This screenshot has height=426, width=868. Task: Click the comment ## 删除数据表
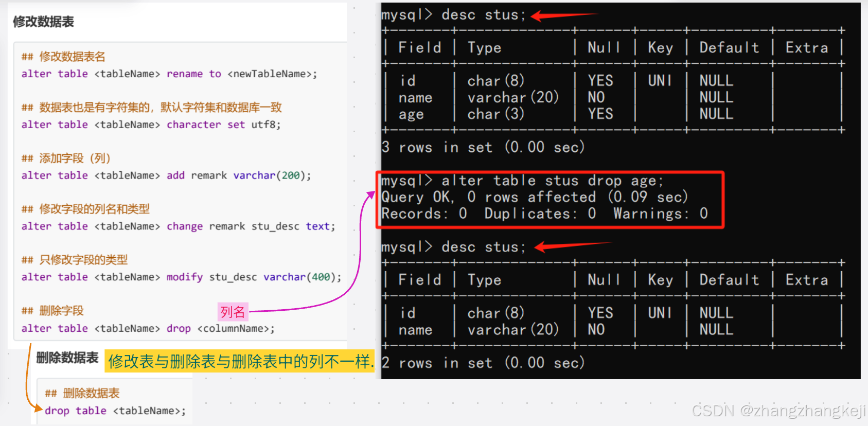[x=82, y=394]
